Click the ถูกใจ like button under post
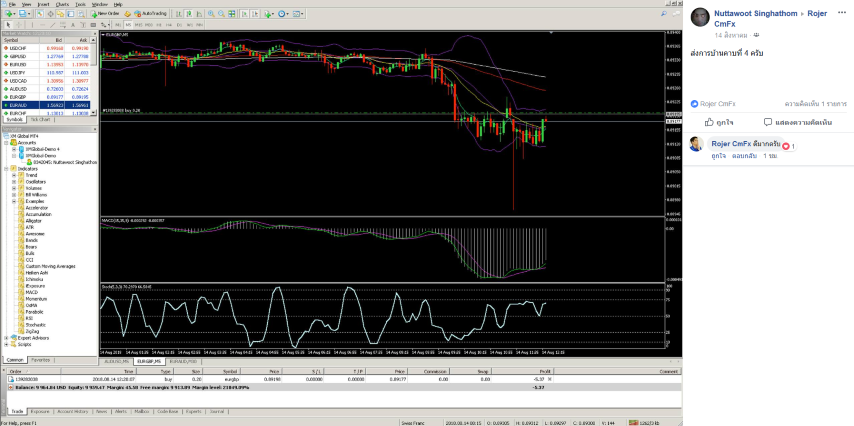The width and height of the screenshot is (854, 426). click(x=718, y=122)
